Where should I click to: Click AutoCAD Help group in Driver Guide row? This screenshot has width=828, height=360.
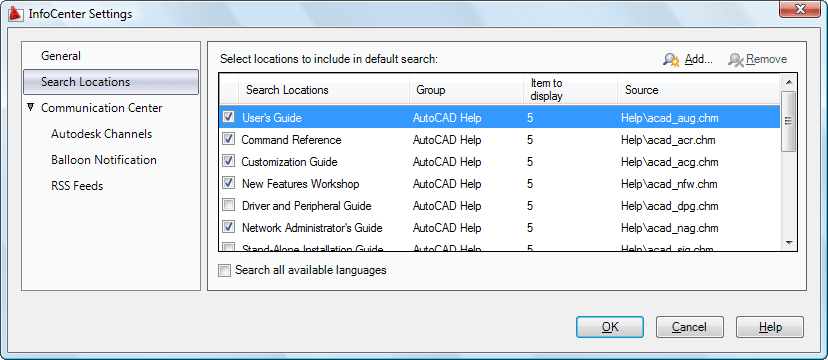click(x=447, y=205)
